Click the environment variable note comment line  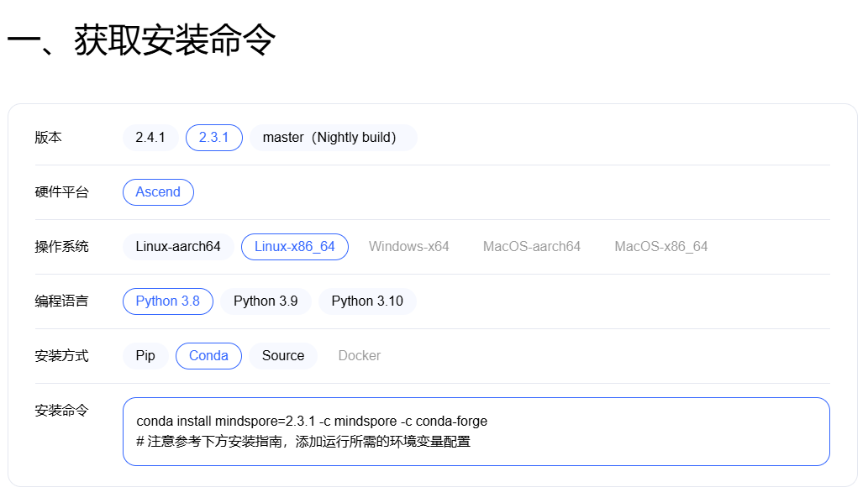click(x=303, y=442)
